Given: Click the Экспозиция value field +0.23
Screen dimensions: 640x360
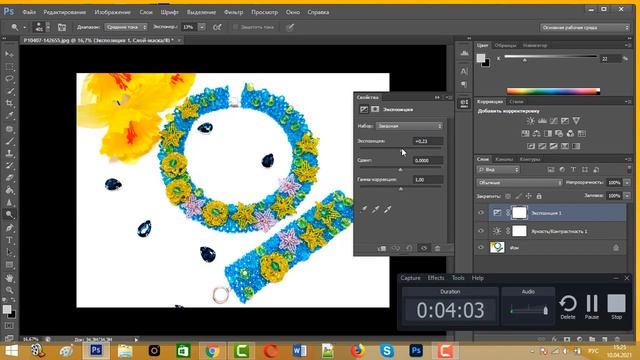Looking at the screenshot, I should click(427, 141).
